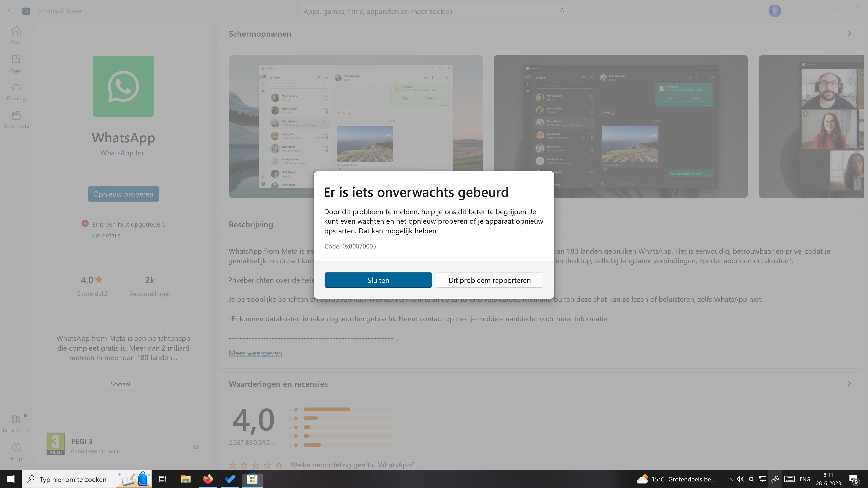Click the share icon near PEGI
Screen dimensions: 868x488
[196, 448]
